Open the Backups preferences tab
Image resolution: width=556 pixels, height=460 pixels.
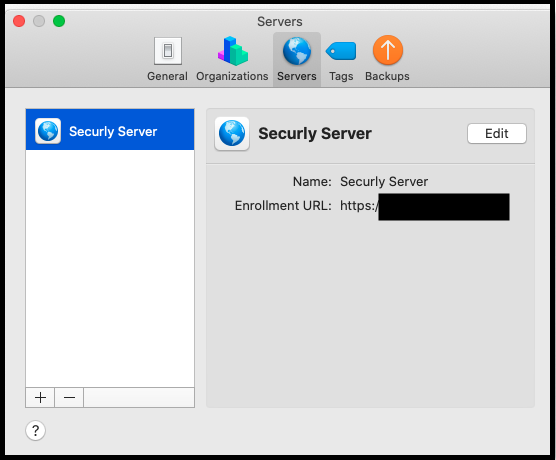[x=387, y=59]
